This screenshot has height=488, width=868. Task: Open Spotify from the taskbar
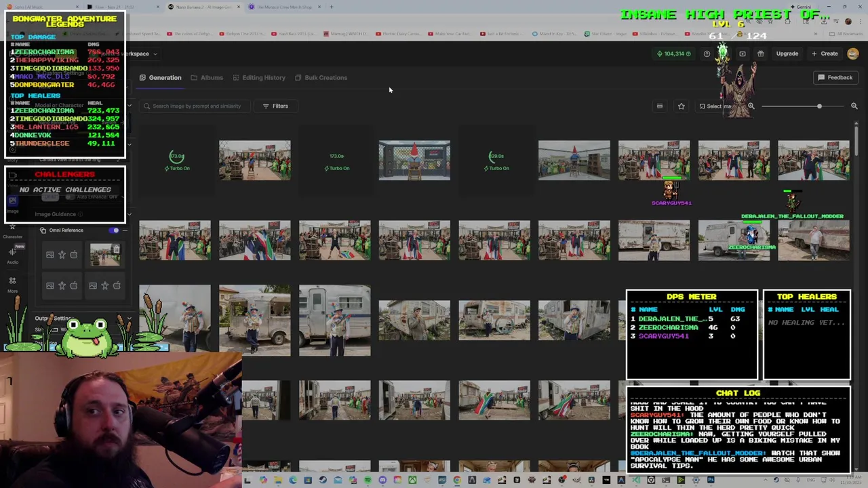[368, 481]
